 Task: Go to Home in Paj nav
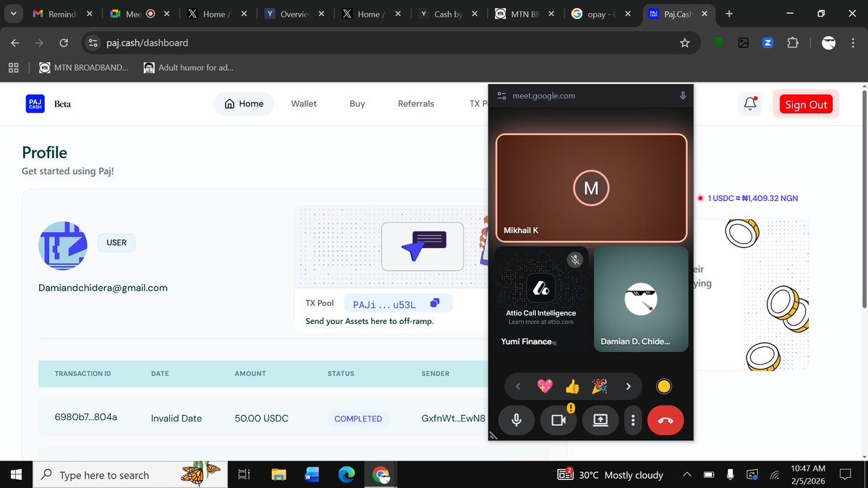coord(244,103)
